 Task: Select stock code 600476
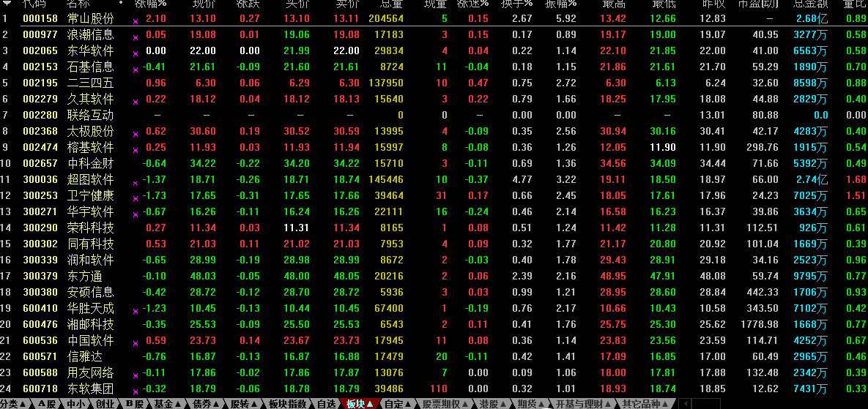(x=40, y=323)
